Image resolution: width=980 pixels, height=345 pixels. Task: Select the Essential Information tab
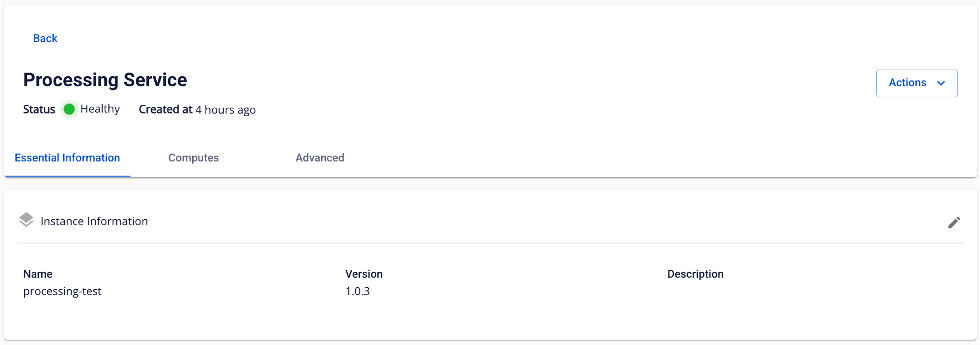pyautogui.click(x=67, y=158)
